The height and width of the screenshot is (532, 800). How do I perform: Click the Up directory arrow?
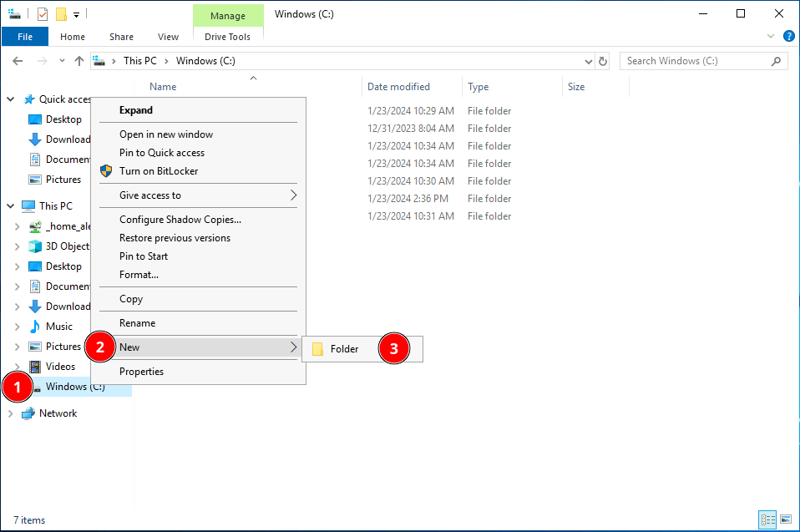tap(79, 61)
